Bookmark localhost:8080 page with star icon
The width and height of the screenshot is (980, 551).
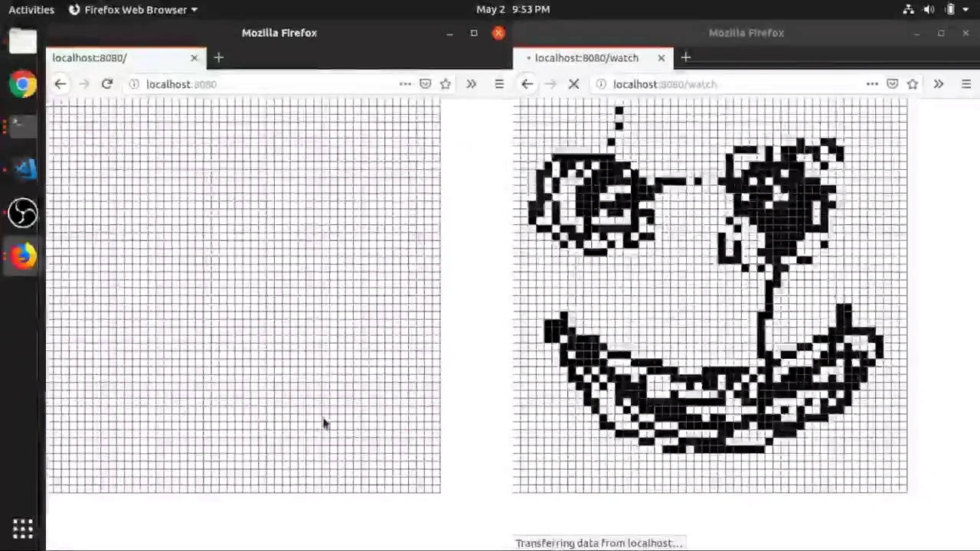pyautogui.click(x=446, y=84)
